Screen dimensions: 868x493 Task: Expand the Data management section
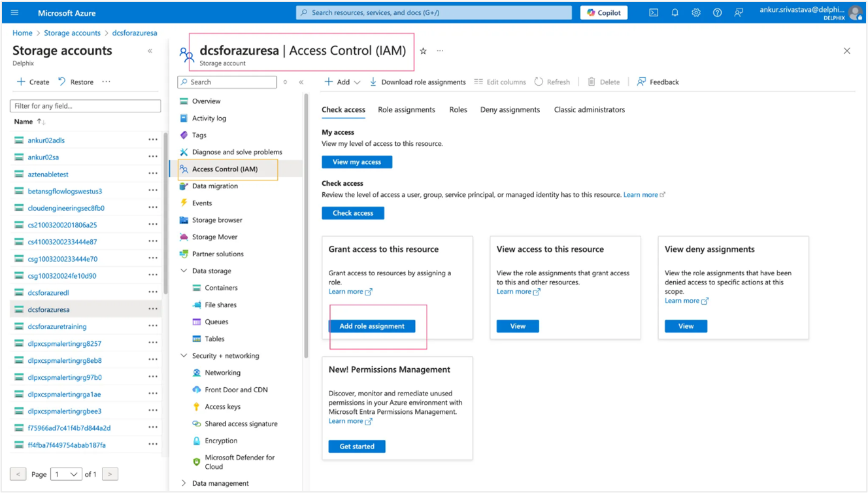tap(184, 483)
